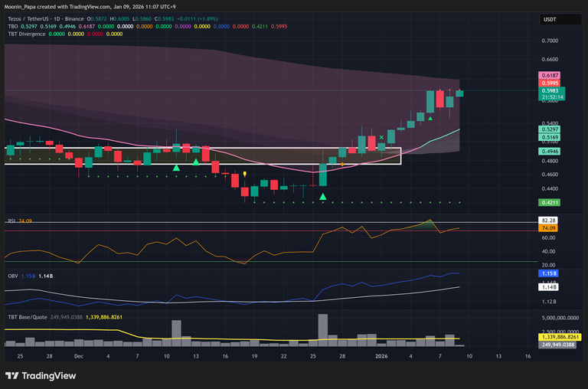Click the USDT currency button

(x=550, y=19)
